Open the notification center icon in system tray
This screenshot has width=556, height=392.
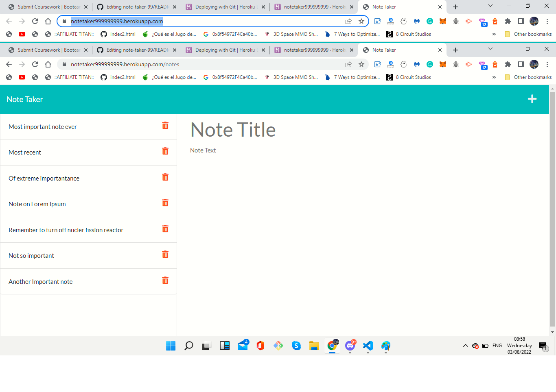[x=543, y=346]
